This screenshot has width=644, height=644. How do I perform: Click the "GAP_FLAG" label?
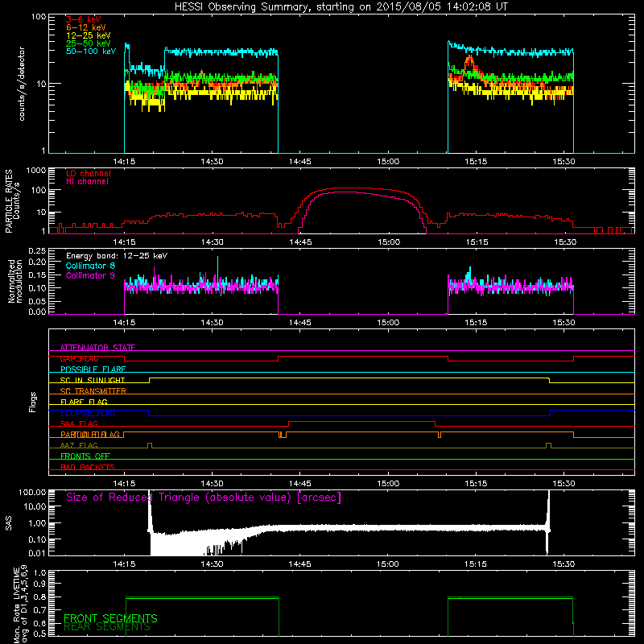click(79, 358)
